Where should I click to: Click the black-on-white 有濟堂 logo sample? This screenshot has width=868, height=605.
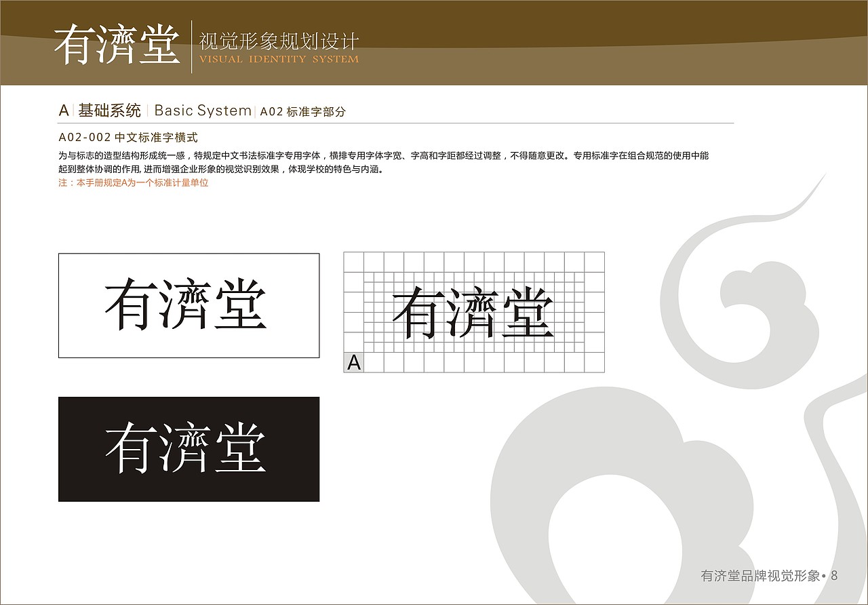(189, 305)
